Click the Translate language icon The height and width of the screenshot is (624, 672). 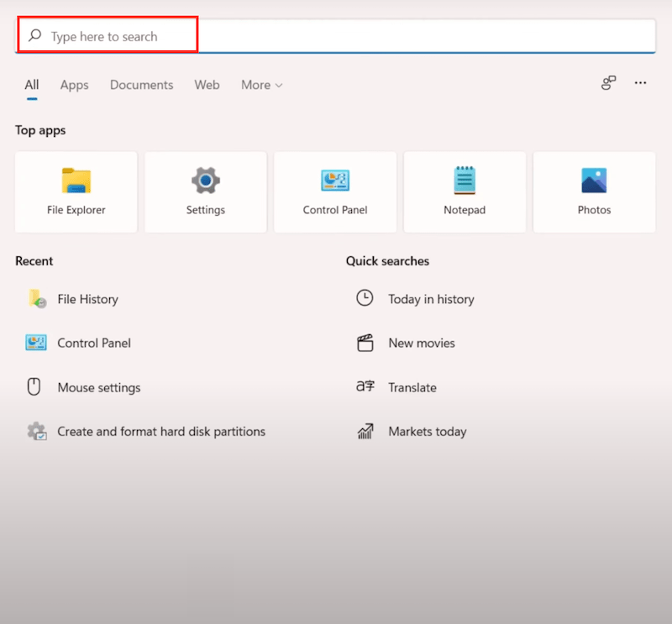pyautogui.click(x=365, y=386)
